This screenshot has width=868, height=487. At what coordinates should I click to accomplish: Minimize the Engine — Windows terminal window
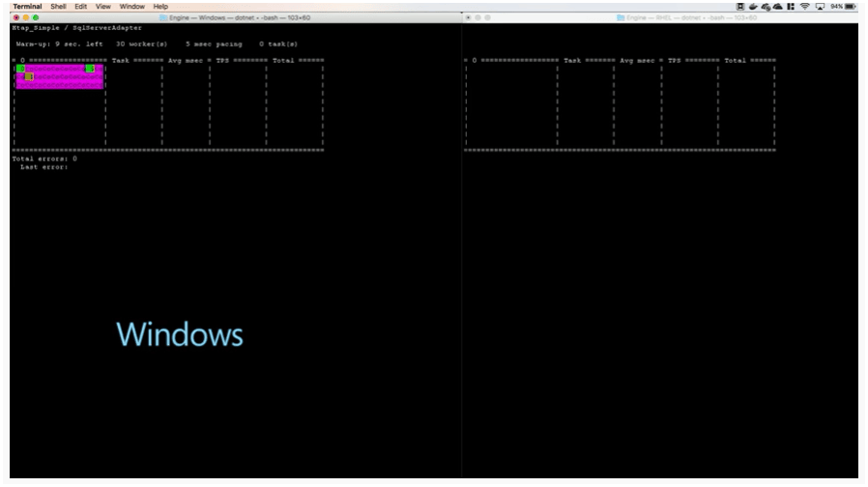(x=25, y=17)
